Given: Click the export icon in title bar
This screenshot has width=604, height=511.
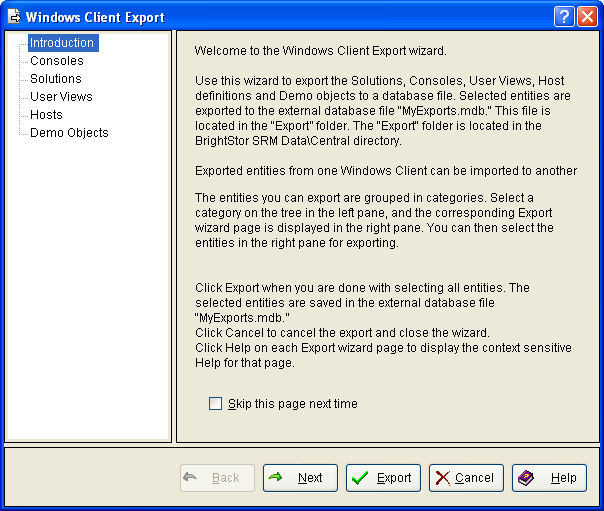Looking at the screenshot, I should [14, 17].
